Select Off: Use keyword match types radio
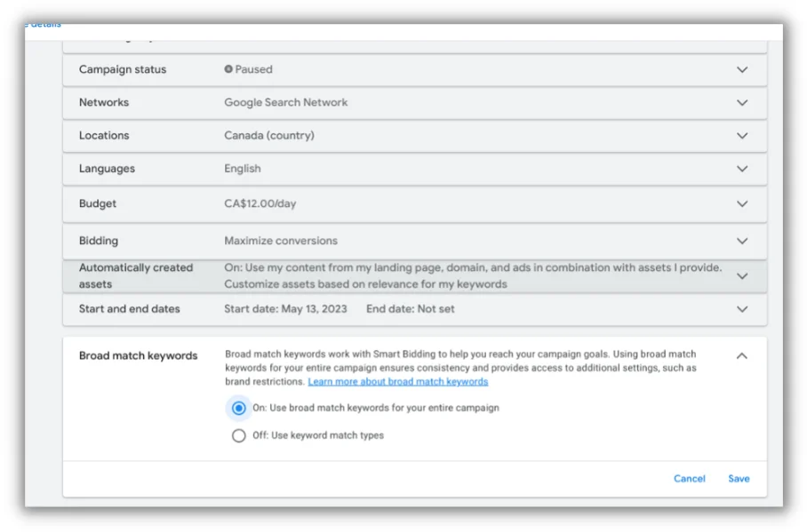807x532 pixels. pos(238,436)
